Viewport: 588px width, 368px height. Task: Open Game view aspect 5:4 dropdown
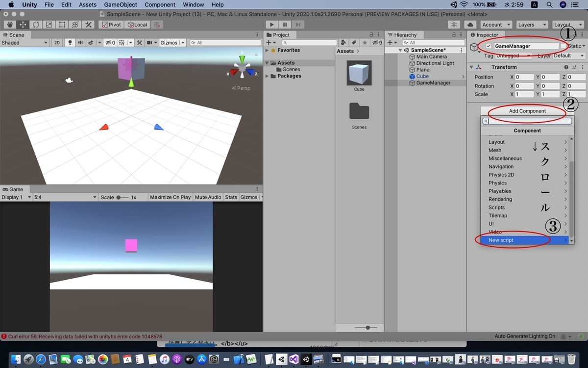pyautogui.click(x=66, y=197)
